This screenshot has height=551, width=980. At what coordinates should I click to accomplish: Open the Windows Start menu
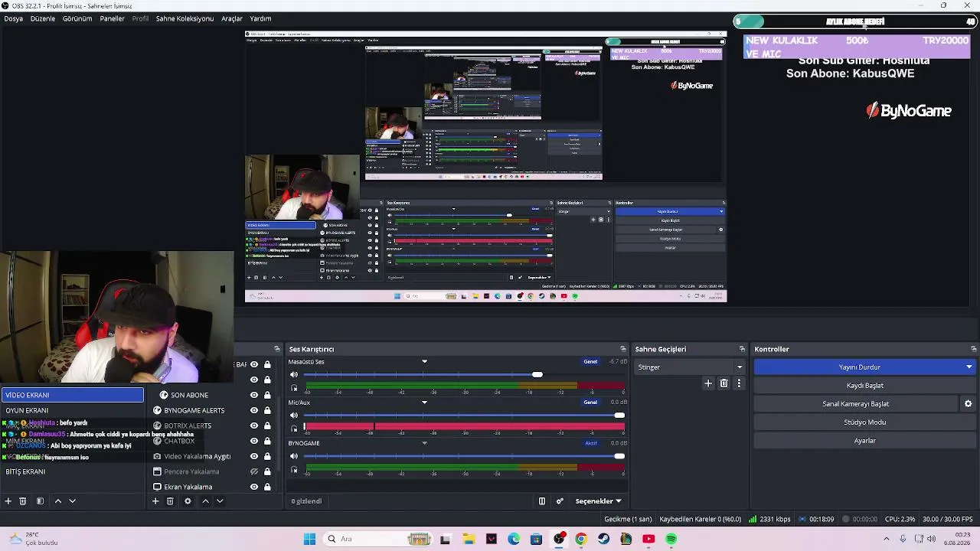coord(309,539)
